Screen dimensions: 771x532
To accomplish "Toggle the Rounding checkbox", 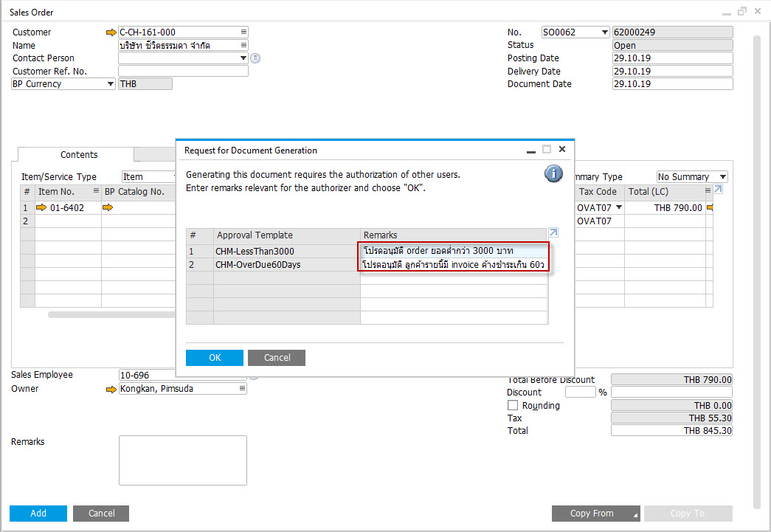I will pyautogui.click(x=513, y=405).
